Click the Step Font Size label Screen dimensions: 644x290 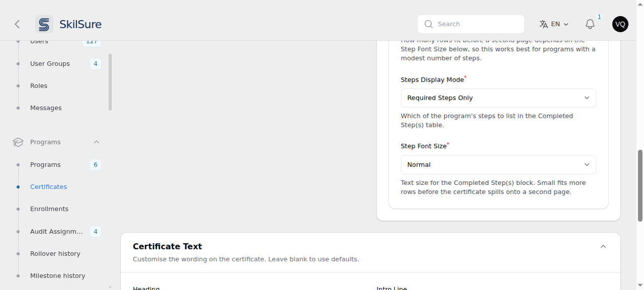(x=424, y=146)
